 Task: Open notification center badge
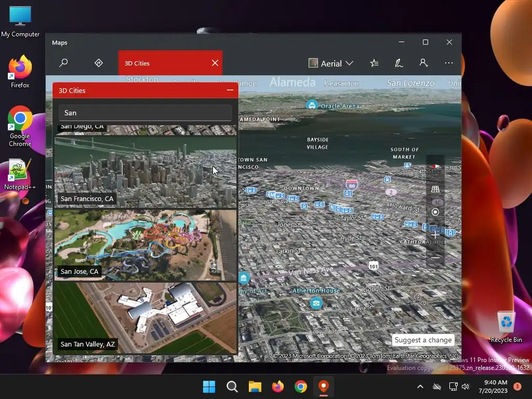pos(517,387)
